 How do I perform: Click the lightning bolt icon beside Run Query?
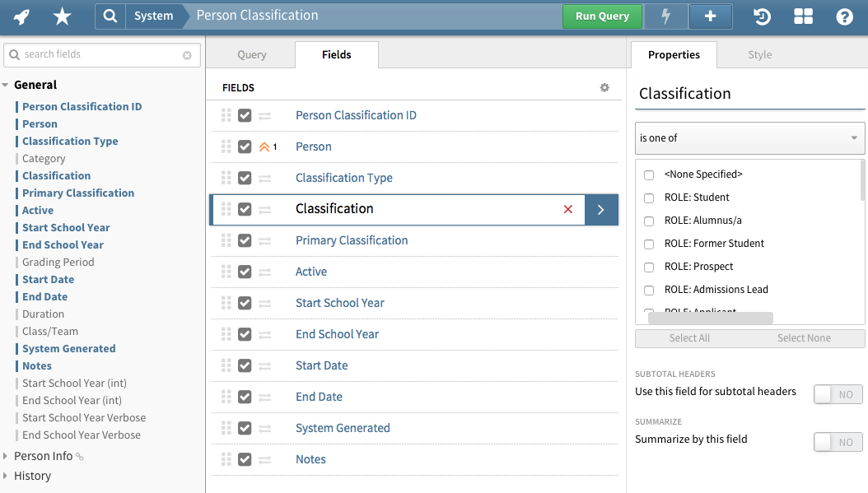665,16
